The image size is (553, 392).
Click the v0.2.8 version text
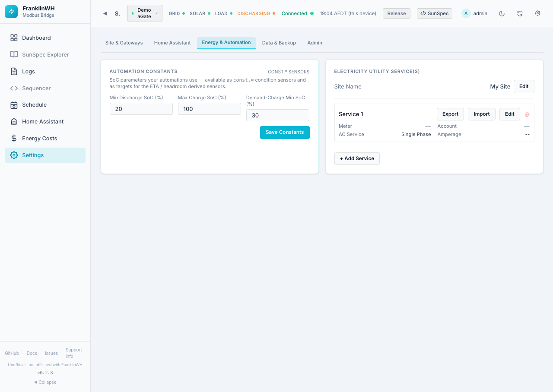[x=45, y=373]
